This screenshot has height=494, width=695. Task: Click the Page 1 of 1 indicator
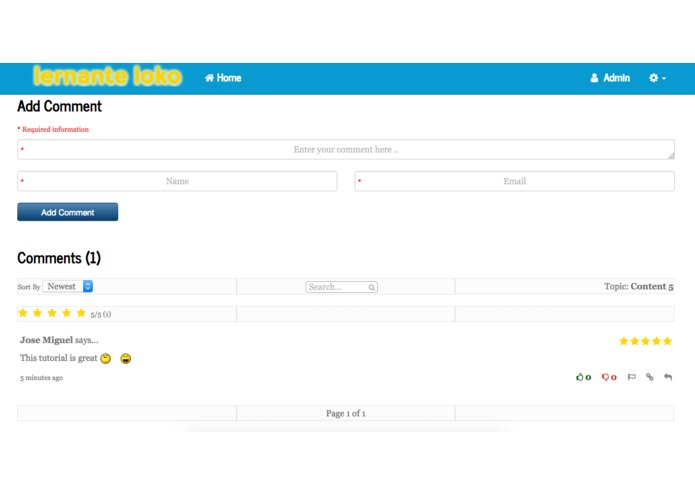coord(346,413)
